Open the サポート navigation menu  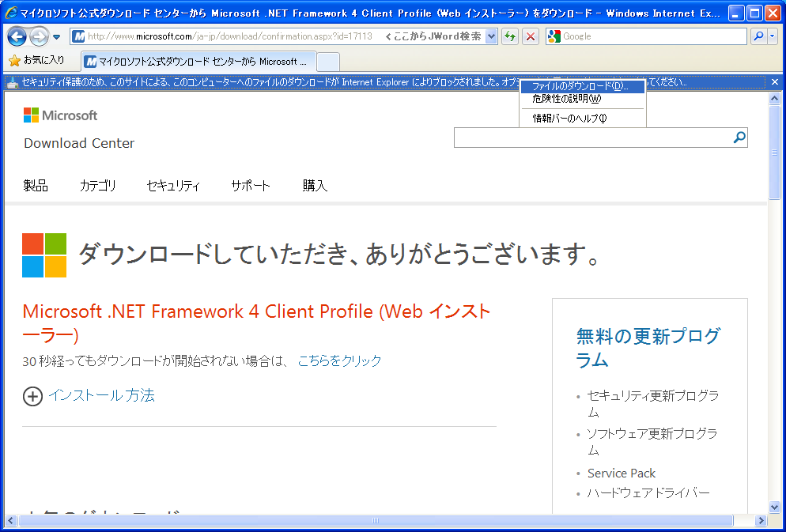251,186
